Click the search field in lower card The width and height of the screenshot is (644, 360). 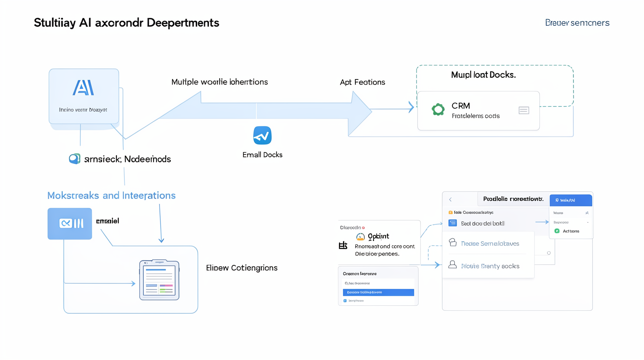pos(378,283)
